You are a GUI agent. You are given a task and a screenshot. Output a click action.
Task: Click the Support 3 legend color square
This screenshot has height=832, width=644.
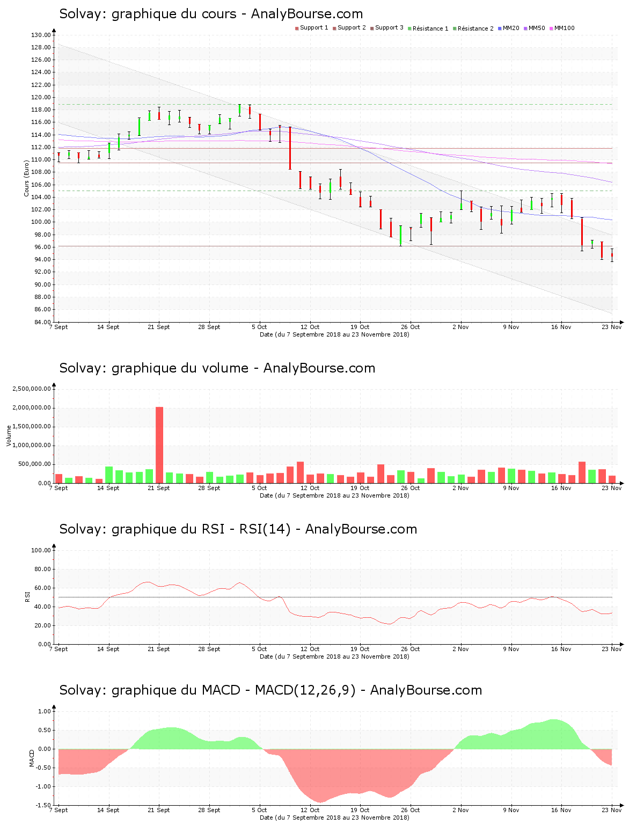(x=372, y=28)
